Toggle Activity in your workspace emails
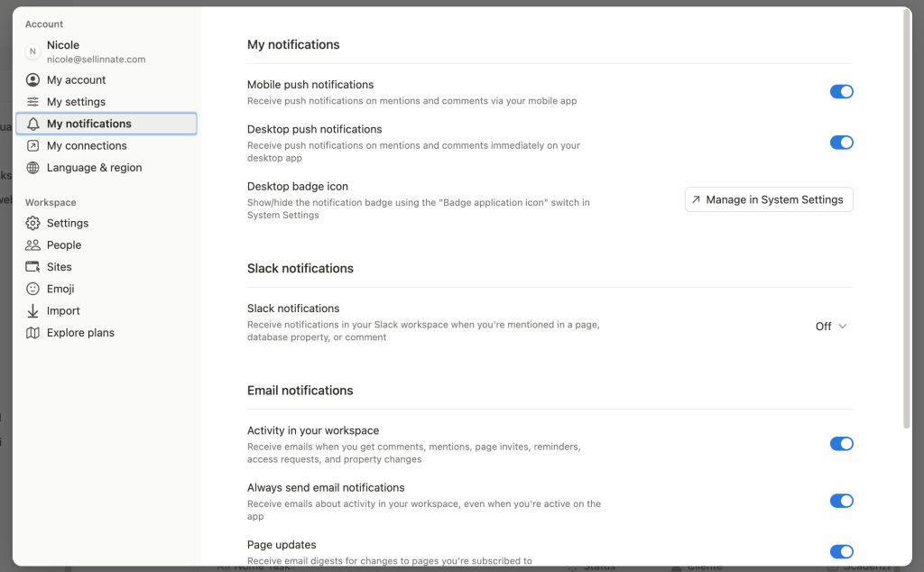The image size is (924, 572). pos(841,443)
